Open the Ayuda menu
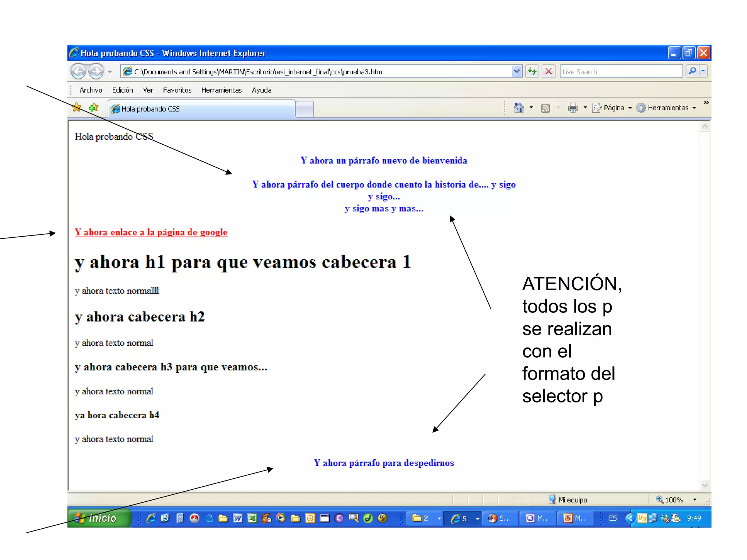The width and height of the screenshot is (747, 560). coord(262,90)
